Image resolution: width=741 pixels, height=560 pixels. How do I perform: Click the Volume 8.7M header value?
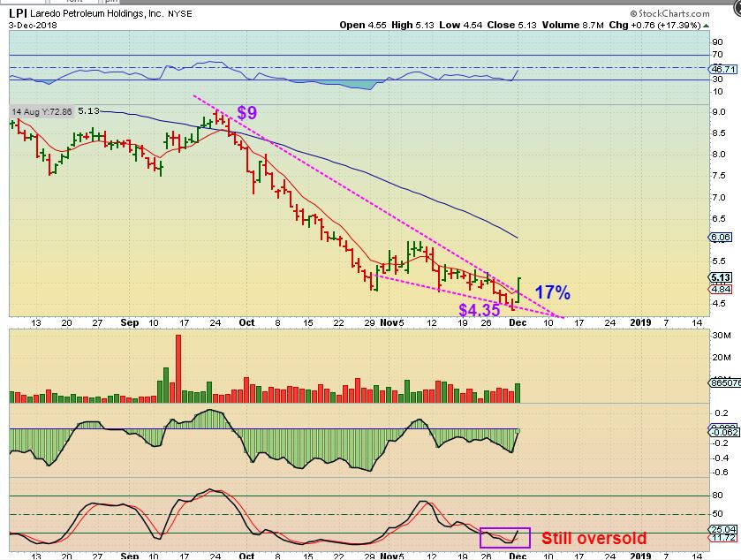(x=573, y=25)
